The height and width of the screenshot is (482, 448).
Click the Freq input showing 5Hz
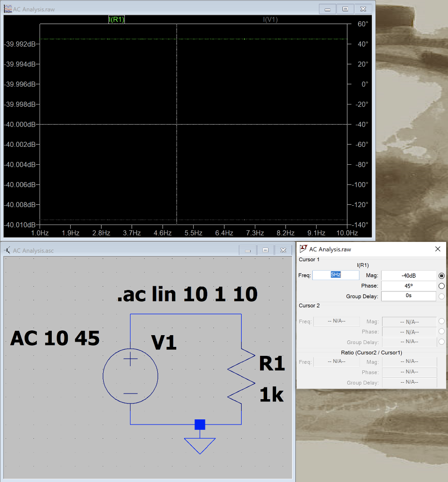click(335, 275)
